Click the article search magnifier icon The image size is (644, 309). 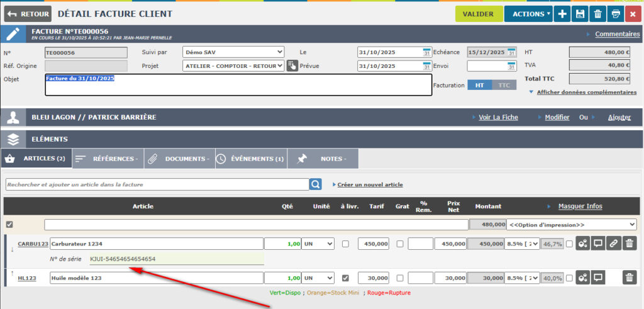(315, 184)
